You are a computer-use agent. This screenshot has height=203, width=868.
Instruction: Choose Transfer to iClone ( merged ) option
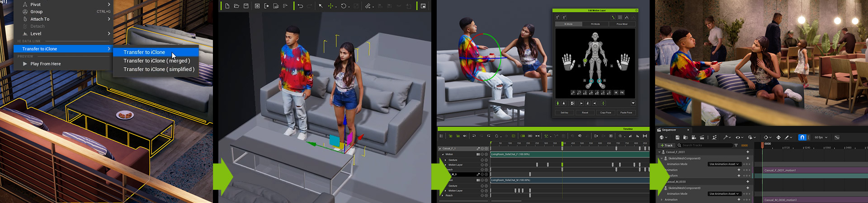pos(156,61)
